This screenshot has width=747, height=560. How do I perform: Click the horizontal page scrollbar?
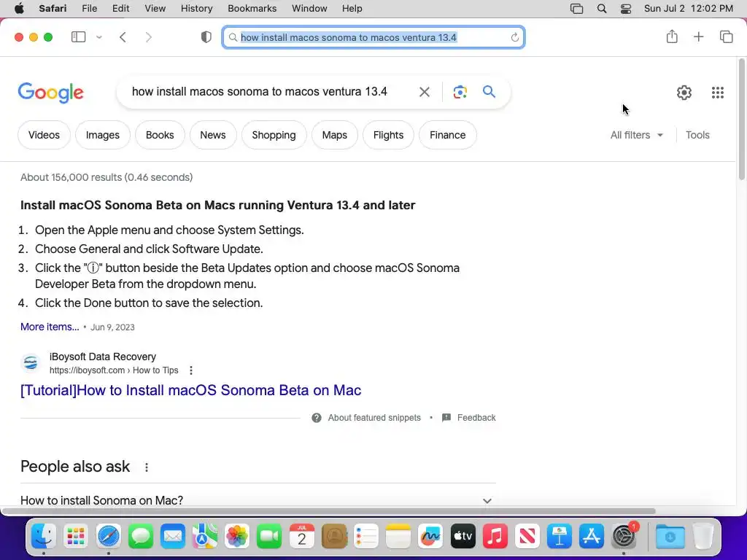329,511
